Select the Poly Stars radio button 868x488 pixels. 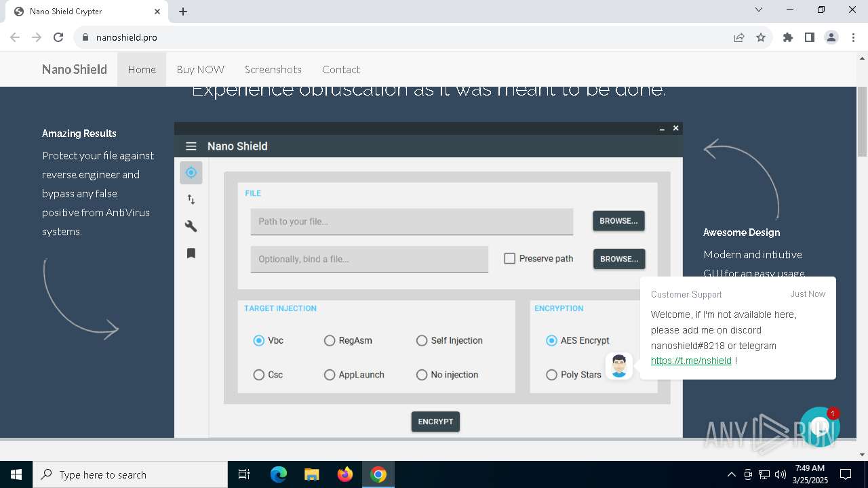pyautogui.click(x=551, y=374)
